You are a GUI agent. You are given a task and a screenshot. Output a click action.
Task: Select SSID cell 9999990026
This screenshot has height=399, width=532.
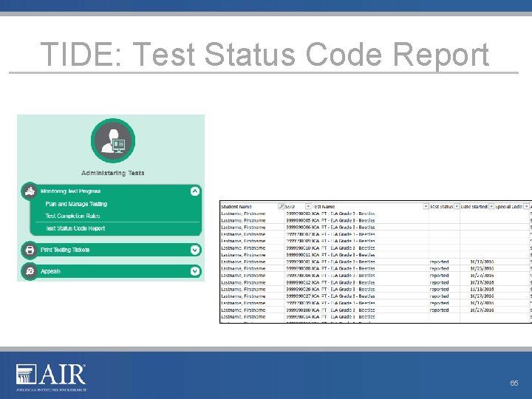(x=299, y=290)
